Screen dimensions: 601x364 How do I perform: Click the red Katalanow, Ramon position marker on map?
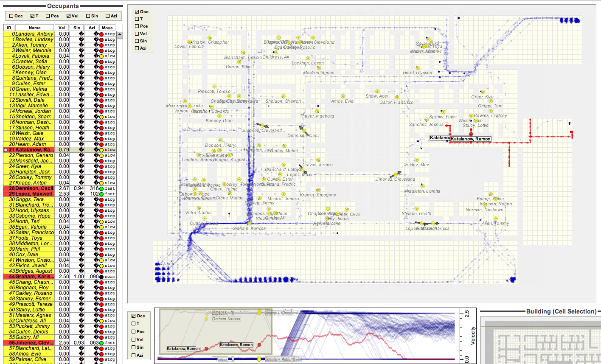point(471,134)
